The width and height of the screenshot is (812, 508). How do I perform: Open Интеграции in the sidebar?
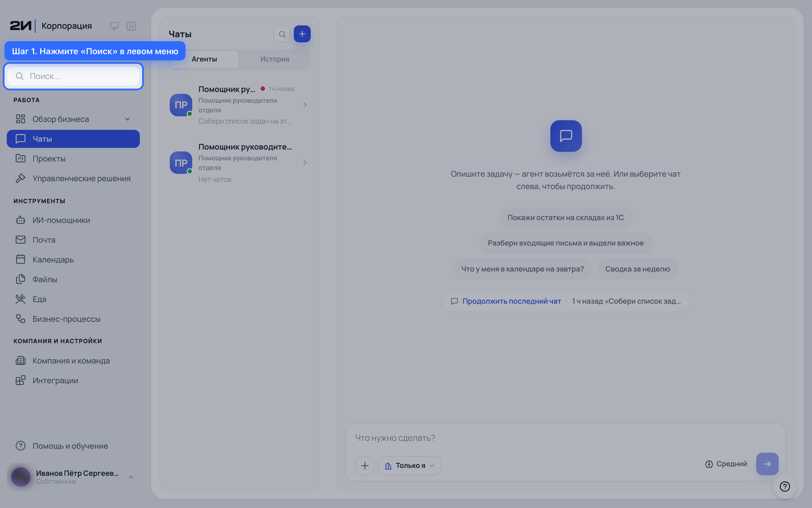pos(73,381)
